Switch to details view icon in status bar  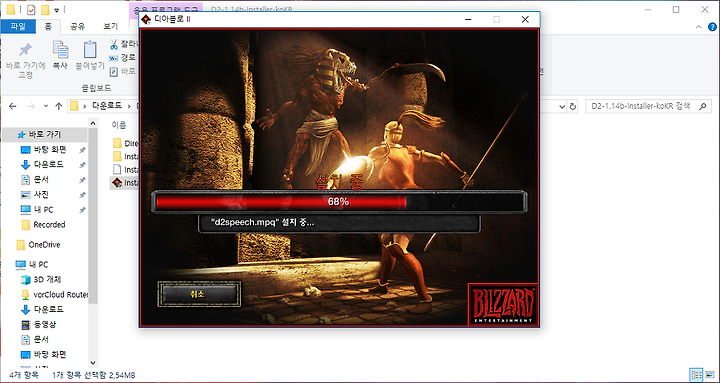tap(696, 374)
